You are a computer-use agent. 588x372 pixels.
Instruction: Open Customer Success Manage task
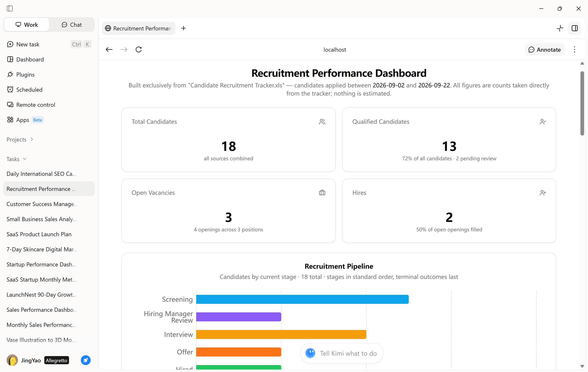pos(49,204)
